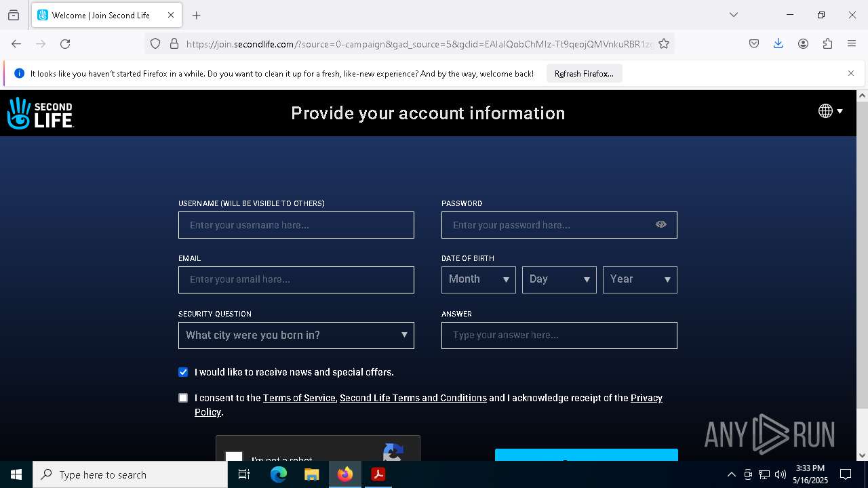Screen dimensions: 868x488
Task: Click the password input field
Action: click(x=559, y=225)
